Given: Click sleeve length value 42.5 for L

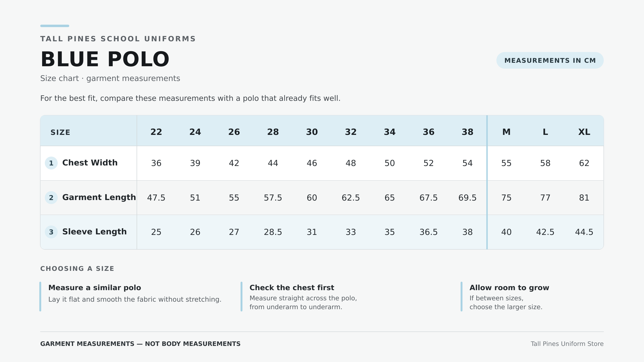Looking at the screenshot, I should click(x=545, y=232).
